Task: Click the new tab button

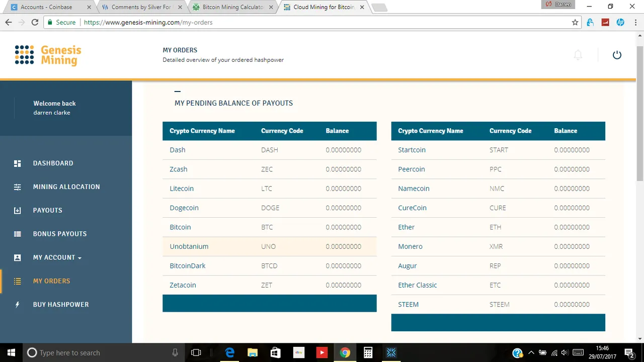Action: click(379, 8)
